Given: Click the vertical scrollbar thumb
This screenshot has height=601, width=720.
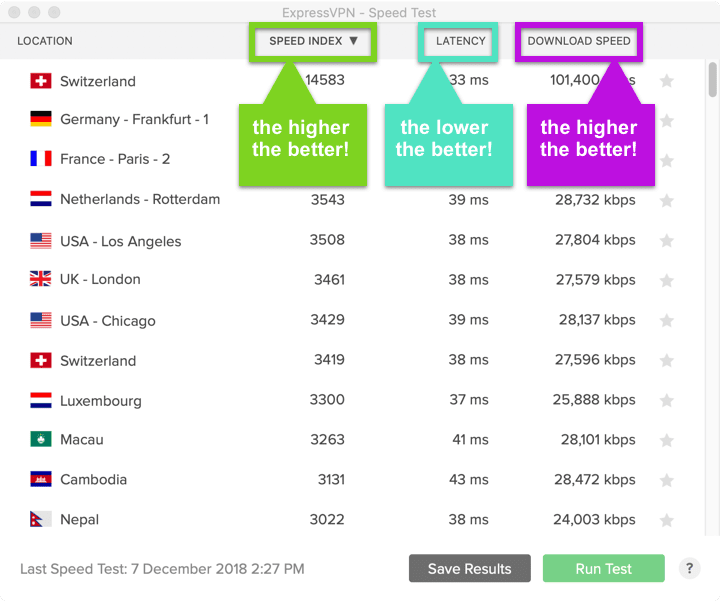Looking at the screenshot, I should [712, 80].
